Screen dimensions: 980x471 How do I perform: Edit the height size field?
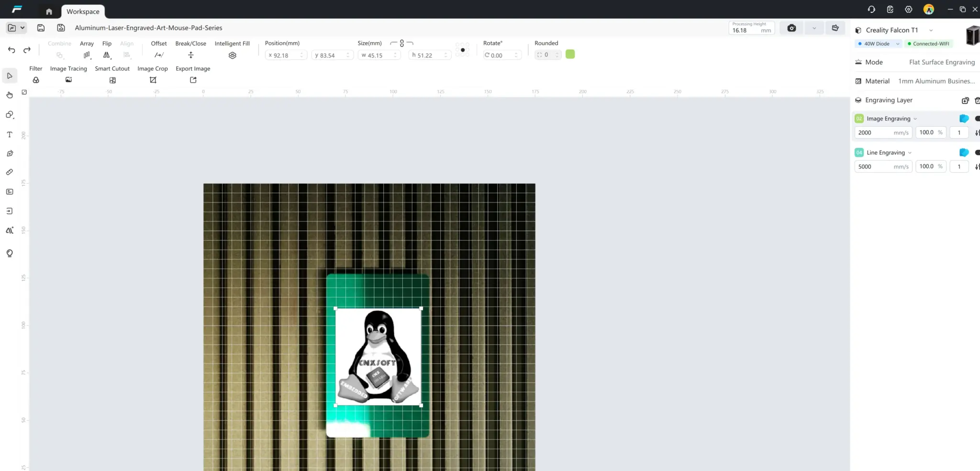430,55
